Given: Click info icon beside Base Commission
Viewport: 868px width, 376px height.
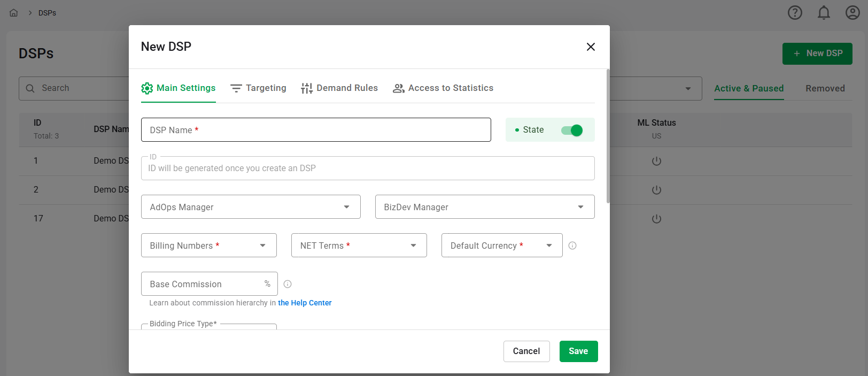Looking at the screenshot, I should tap(288, 284).
